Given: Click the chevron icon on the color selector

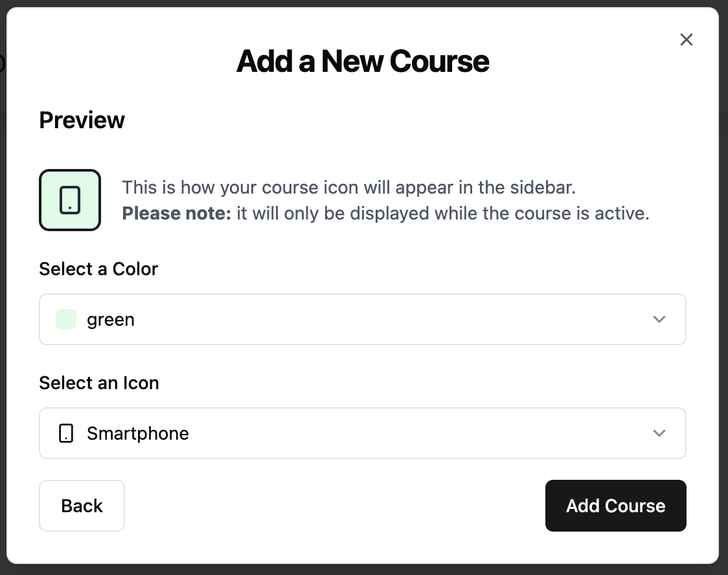Looking at the screenshot, I should coord(659,319).
